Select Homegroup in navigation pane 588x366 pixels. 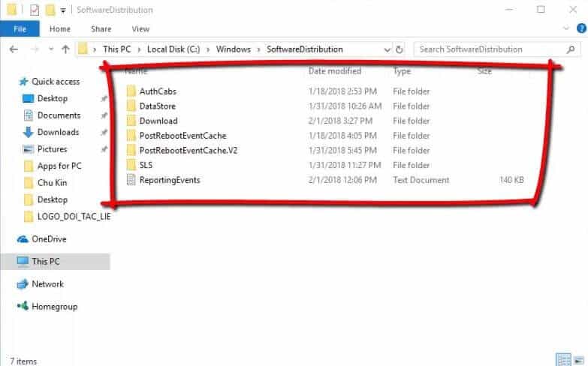tap(54, 307)
